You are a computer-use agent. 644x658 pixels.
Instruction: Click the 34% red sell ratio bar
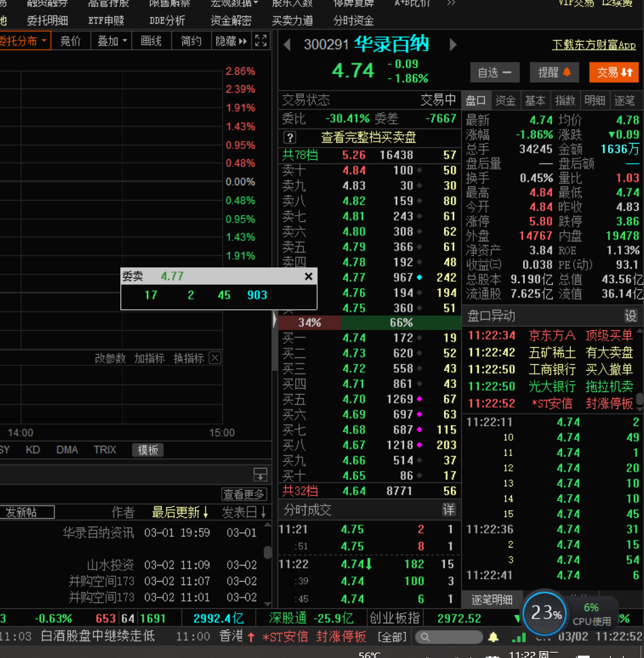[x=310, y=323]
